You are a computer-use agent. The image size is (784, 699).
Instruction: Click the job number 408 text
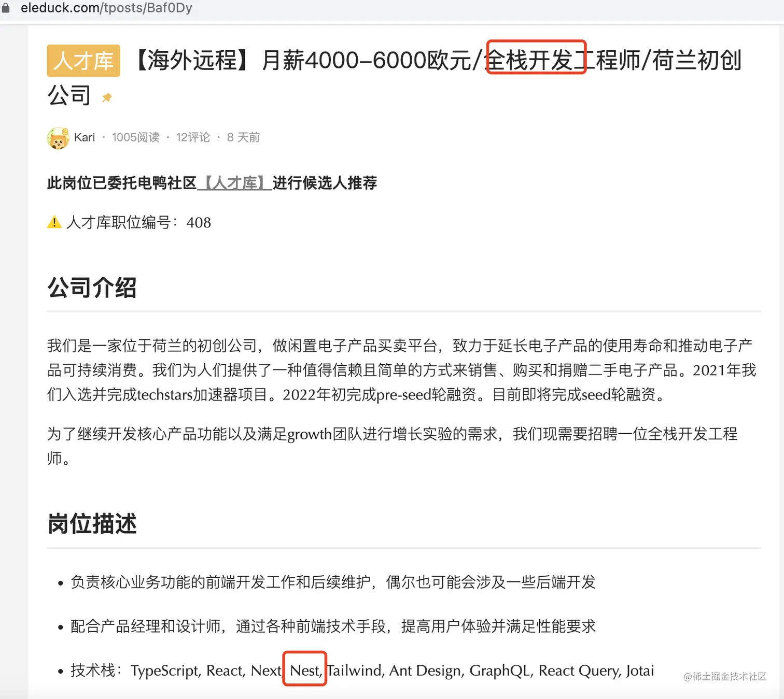click(199, 223)
